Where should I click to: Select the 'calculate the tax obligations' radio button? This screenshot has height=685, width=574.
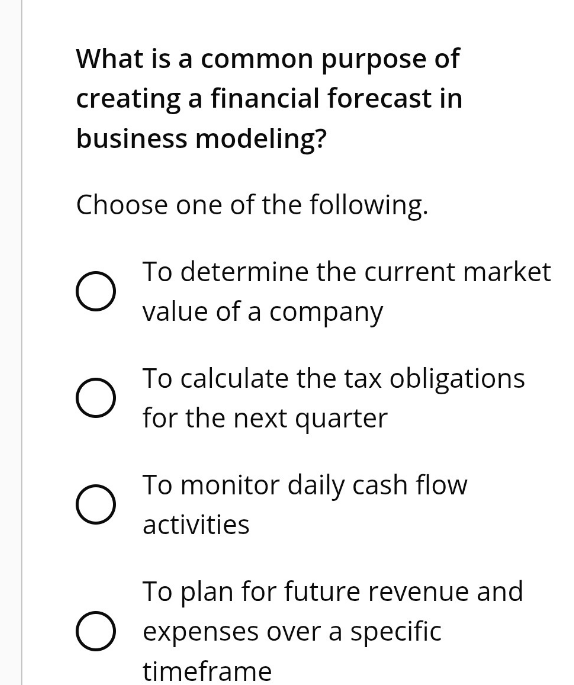[96, 398]
